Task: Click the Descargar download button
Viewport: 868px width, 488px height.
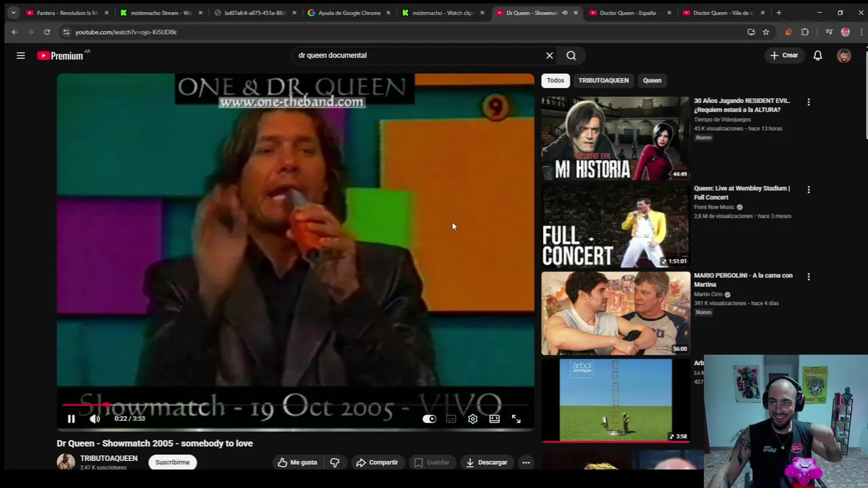Action: tap(487, 462)
